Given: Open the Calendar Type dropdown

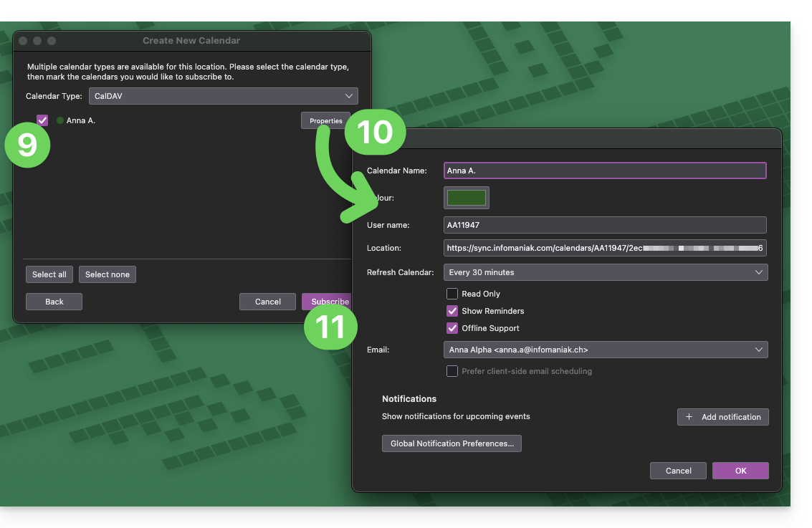Looking at the screenshot, I should (223, 96).
